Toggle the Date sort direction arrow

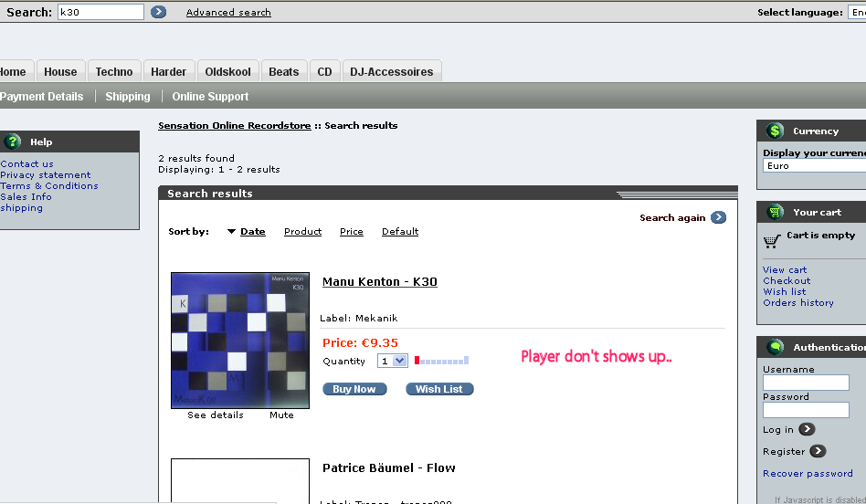[x=232, y=232]
